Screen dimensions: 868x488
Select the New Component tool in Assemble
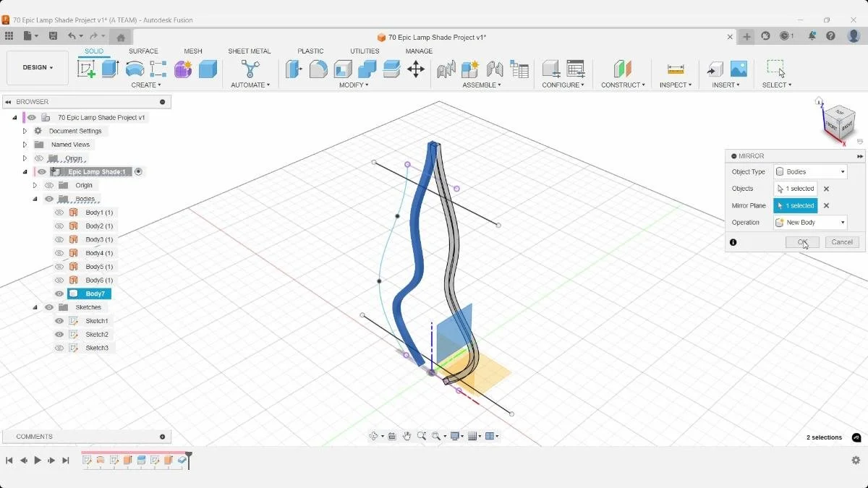(470, 69)
